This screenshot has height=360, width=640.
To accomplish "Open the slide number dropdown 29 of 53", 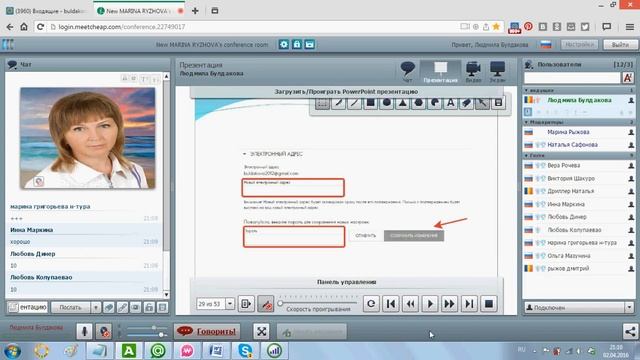I will coord(230,304).
